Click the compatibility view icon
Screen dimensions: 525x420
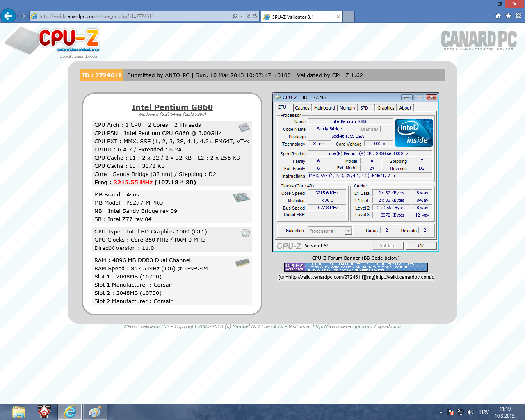(x=248, y=16)
